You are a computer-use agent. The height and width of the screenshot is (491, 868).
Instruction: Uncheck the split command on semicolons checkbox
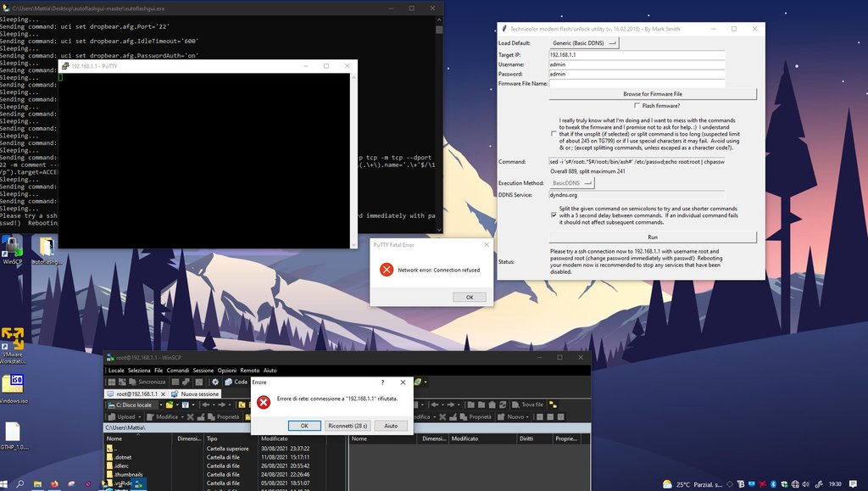click(554, 215)
